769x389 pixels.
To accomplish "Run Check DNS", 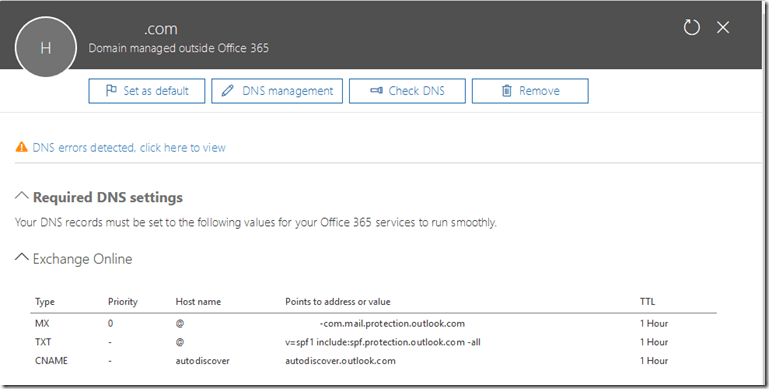I will coord(407,91).
